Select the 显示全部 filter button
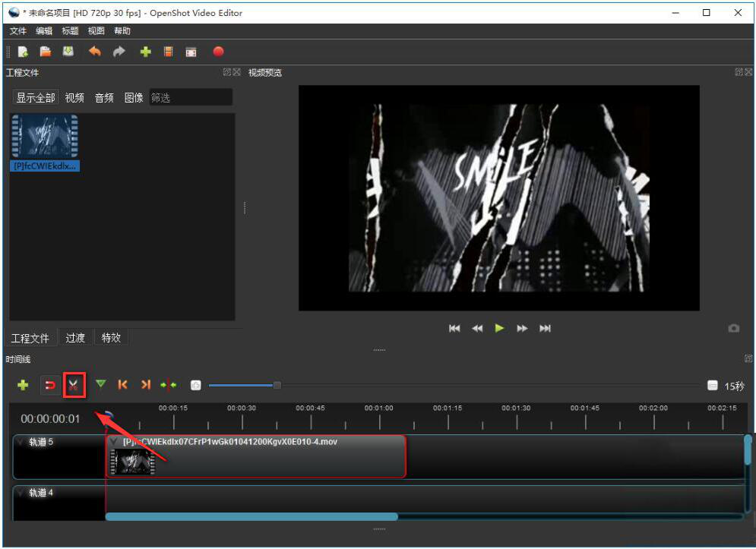The image size is (756, 549). 36,98
